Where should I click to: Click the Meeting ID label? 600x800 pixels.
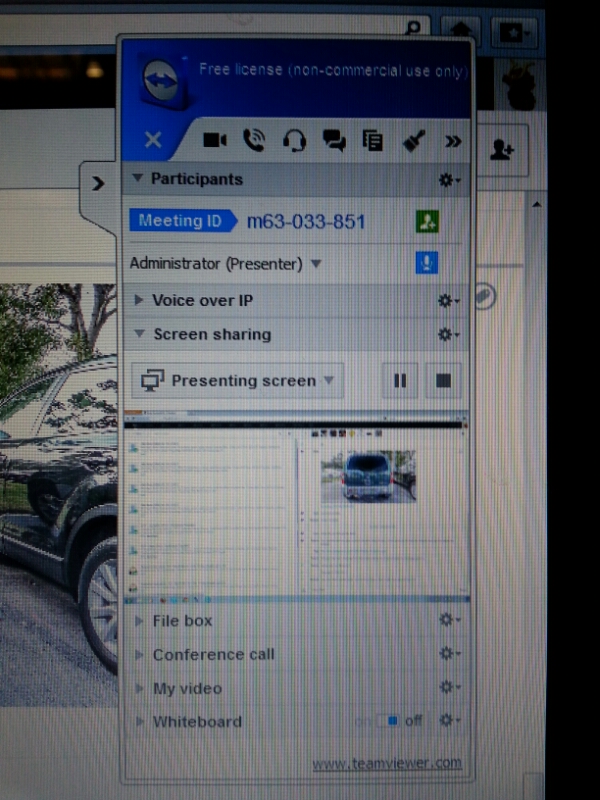(x=183, y=221)
